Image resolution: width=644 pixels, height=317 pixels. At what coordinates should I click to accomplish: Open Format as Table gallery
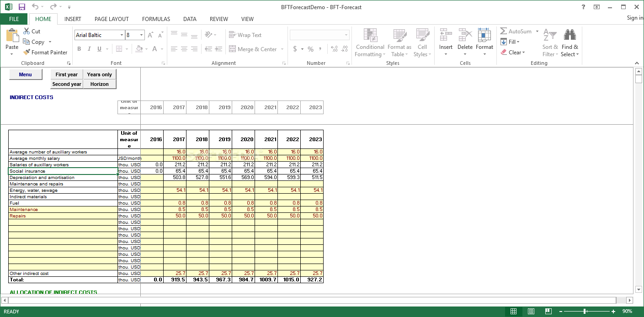point(399,42)
